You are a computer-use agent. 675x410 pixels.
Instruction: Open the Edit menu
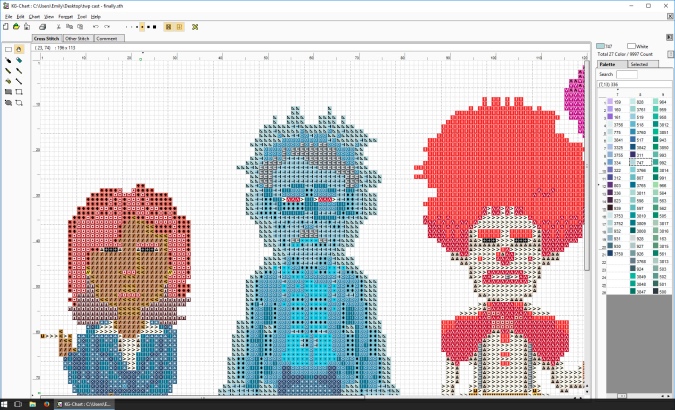click(20, 16)
